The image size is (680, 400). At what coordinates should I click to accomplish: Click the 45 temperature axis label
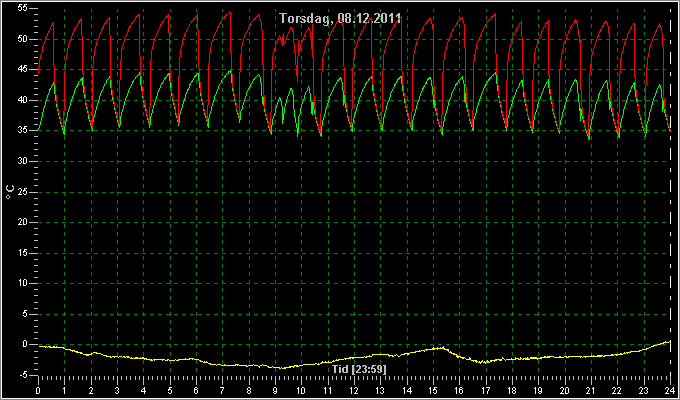23,70
